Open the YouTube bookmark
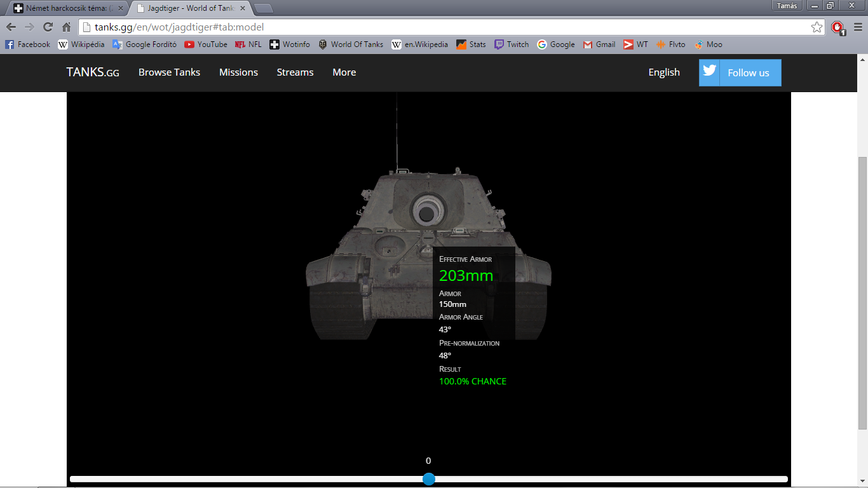868x488 pixels. click(x=205, y=44)
